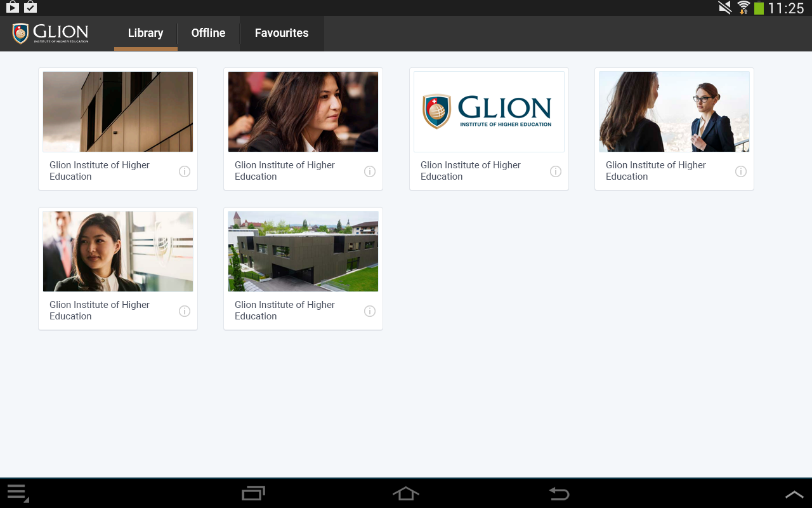The height and width of the screenshot is (508, 812).
Task: Tap the video notification icon in status bar
Action: click(13, 8)
